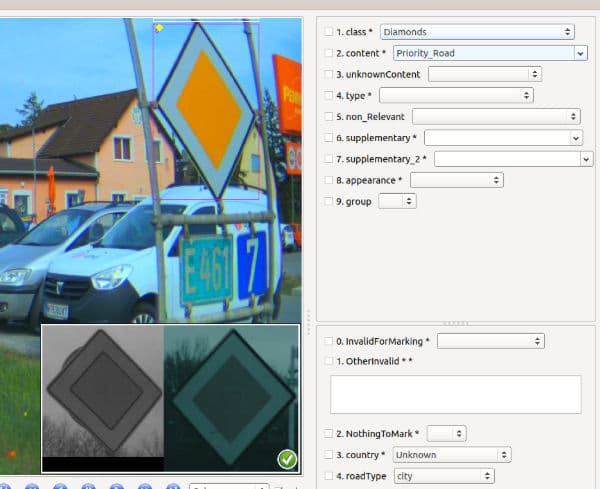Click the yellow diamond sign inside bounding box

[206, 110]
